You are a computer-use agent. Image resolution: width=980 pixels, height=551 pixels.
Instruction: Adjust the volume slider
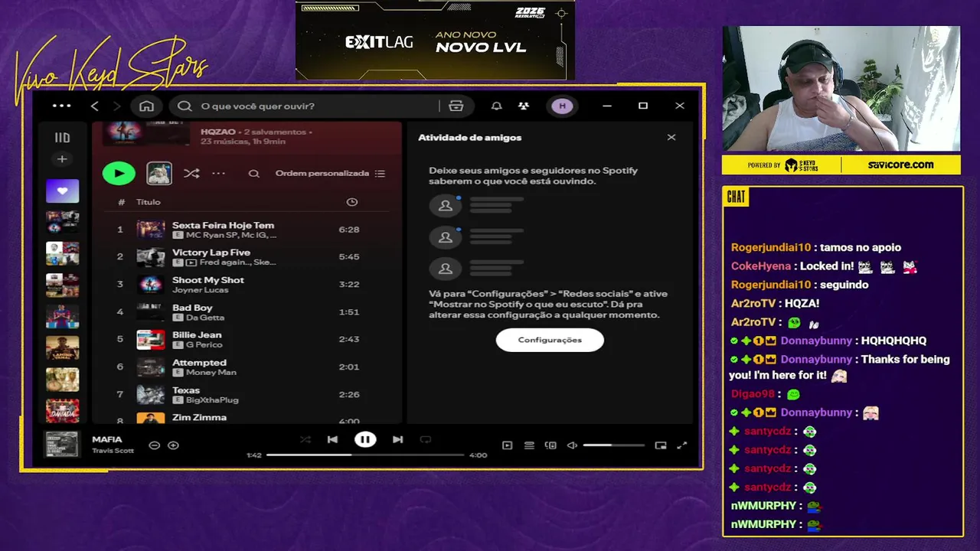click(x=614, y=445)
